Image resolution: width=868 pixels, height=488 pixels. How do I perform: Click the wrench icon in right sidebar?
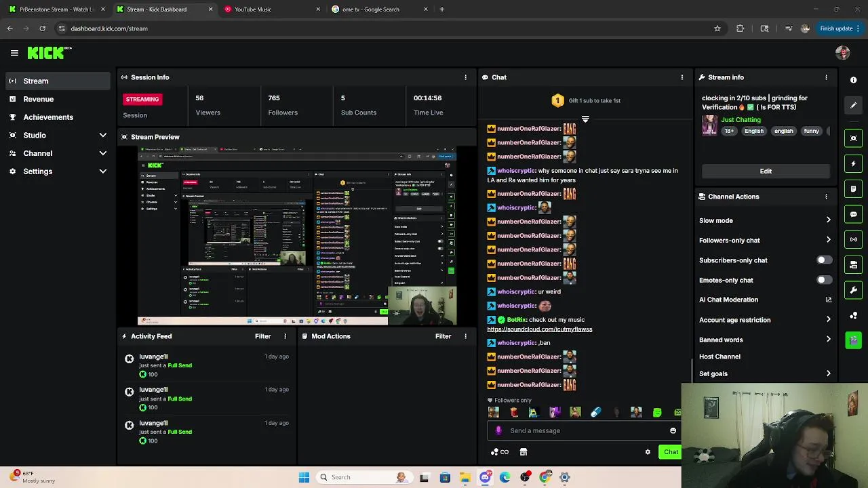click(x=854, y=290)
